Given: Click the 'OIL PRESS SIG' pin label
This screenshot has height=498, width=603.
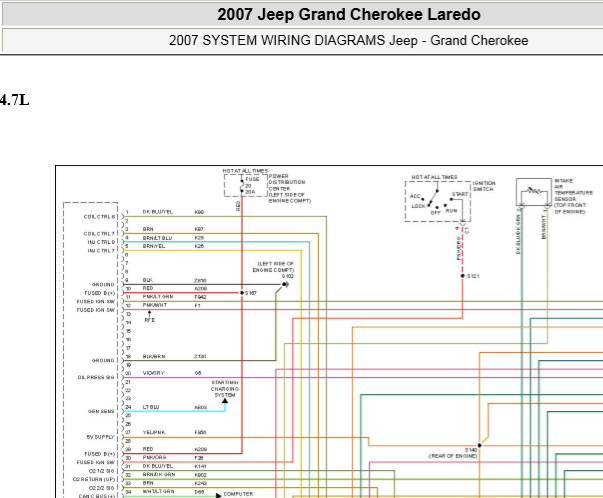Looking at the screenshot, I should point(96,378).
